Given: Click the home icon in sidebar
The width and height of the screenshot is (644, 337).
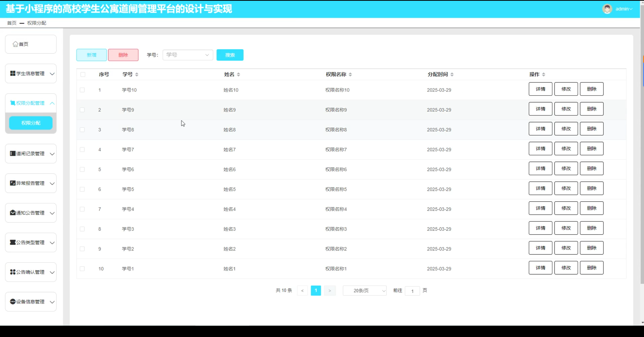Looking at the screenshot, I should pyautogui.click(x=15, y=44).
